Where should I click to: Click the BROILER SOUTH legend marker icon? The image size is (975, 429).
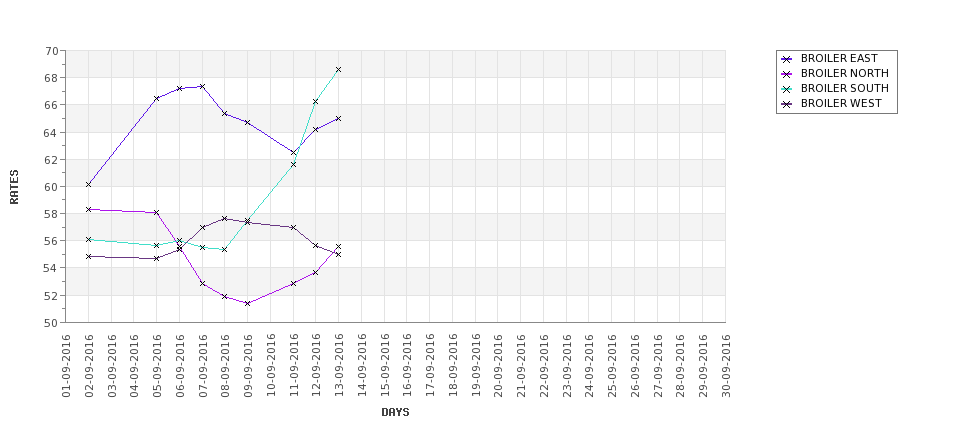coord(787,89)
